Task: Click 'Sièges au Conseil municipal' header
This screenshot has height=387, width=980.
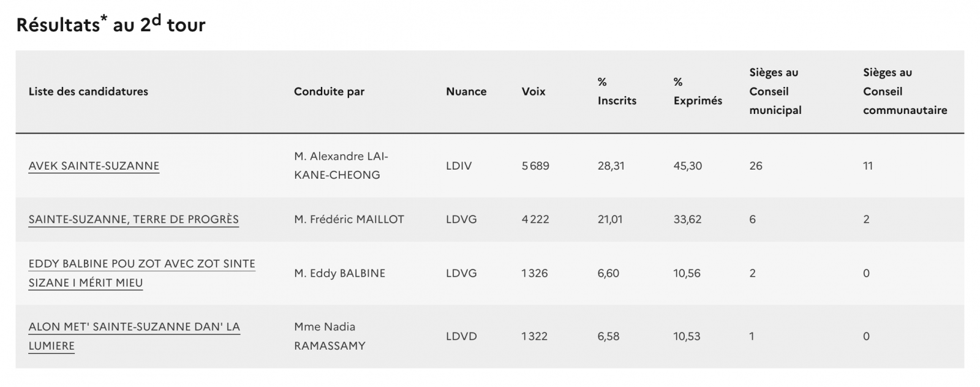Action: click(775, 91)
